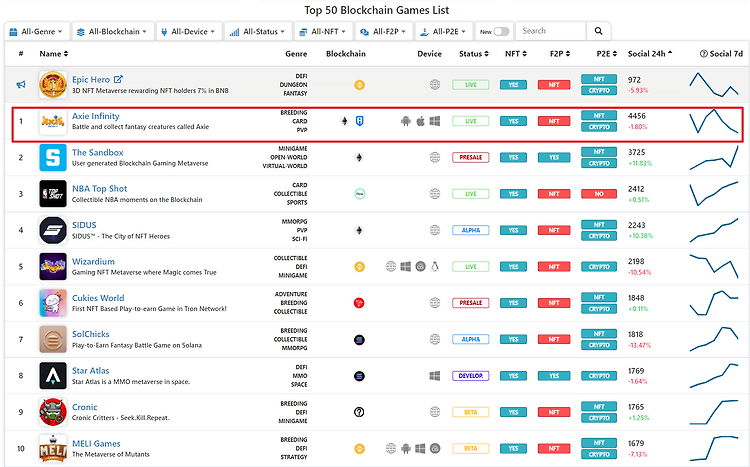Image resolution: width=750 pixels, height=467 pixels.
Task: Sort table by F2P column
Action: point(560,54)
